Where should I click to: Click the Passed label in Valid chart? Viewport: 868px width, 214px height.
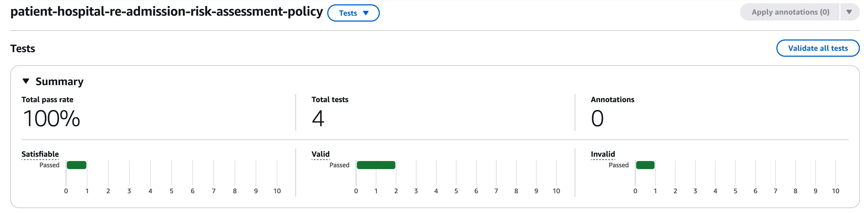(339, 165)
